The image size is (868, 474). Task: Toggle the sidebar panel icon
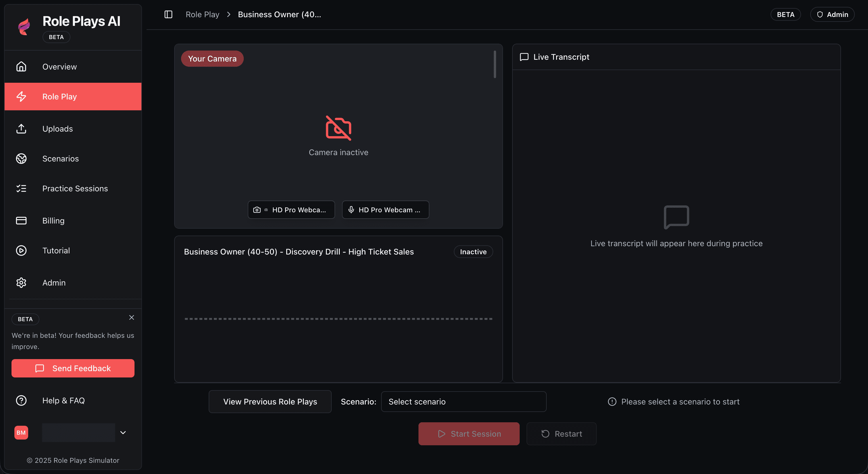pyautogui.click(x=168, y=14)
